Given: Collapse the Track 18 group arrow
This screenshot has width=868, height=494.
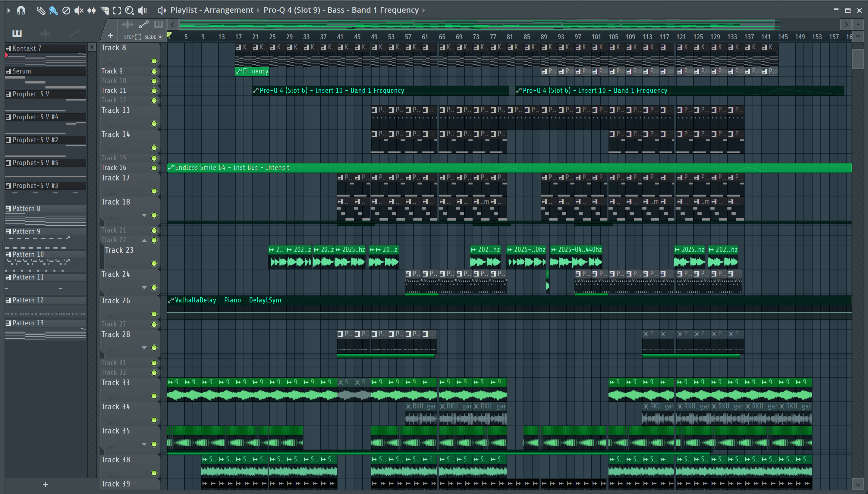Looking at the screenshot, I should pyautogui.click(x=144, y=215).
